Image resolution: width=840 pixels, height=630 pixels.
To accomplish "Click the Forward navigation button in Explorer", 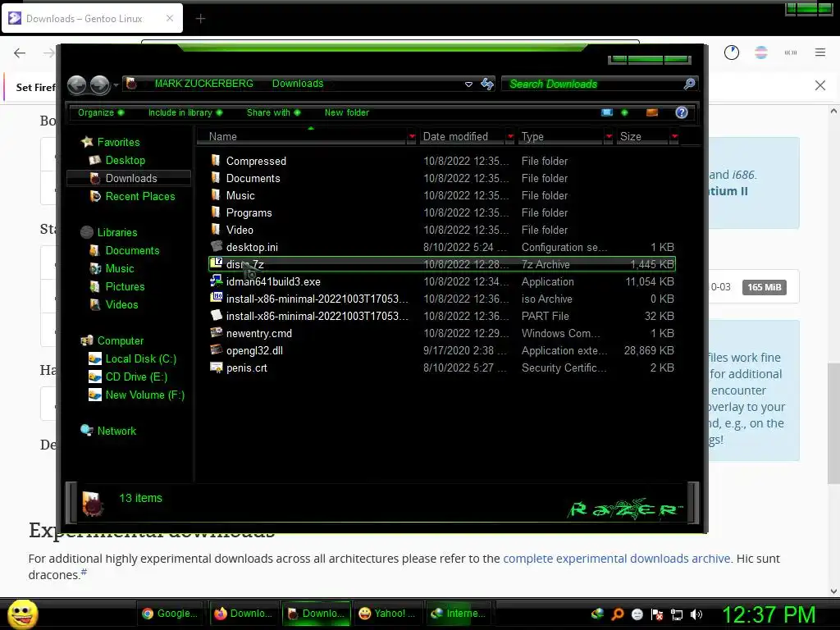I will tap(99, 84).
